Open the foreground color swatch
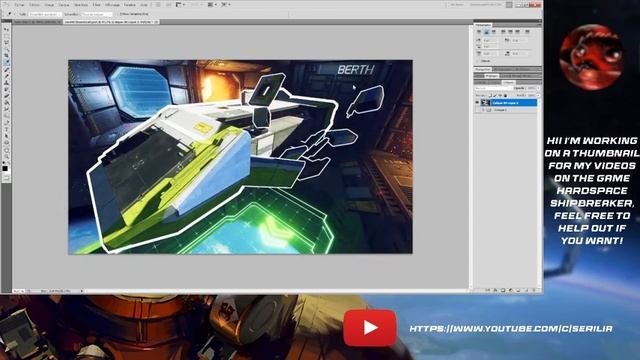Viewport: 640px width, 360px height. [x=5, y=168]
